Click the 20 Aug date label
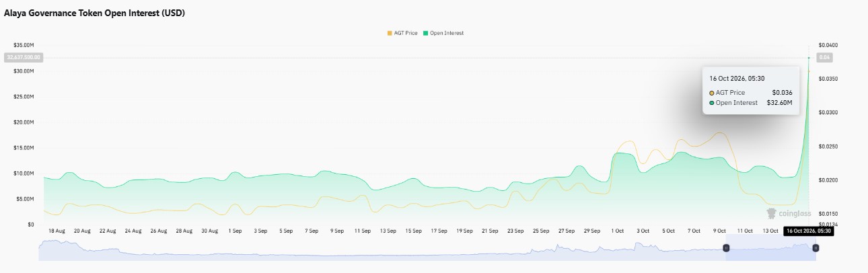Image resolution: width=868 pixels, height=273 pixels. 82,231
